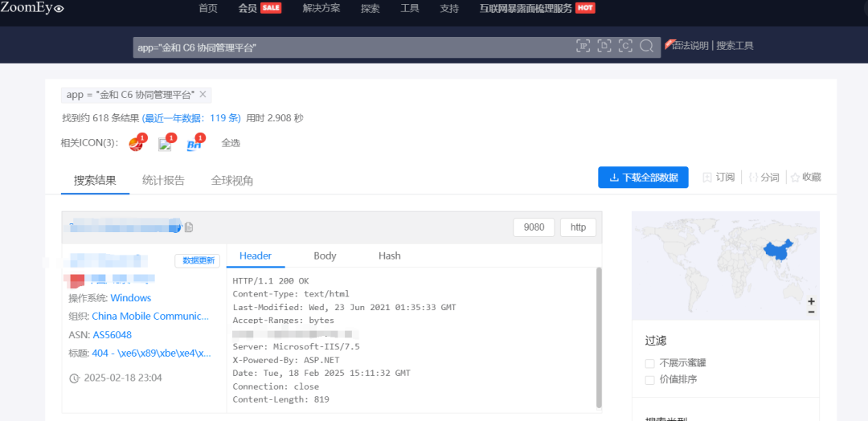The image size is (868, 421).
Task: Zoom in the map with plus icon
Action: (x=811, y=301)
